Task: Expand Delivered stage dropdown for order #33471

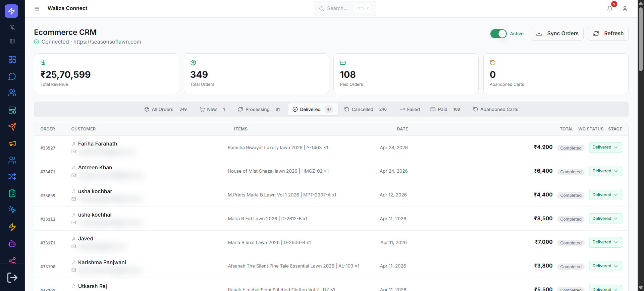Action: pos(605,171)
